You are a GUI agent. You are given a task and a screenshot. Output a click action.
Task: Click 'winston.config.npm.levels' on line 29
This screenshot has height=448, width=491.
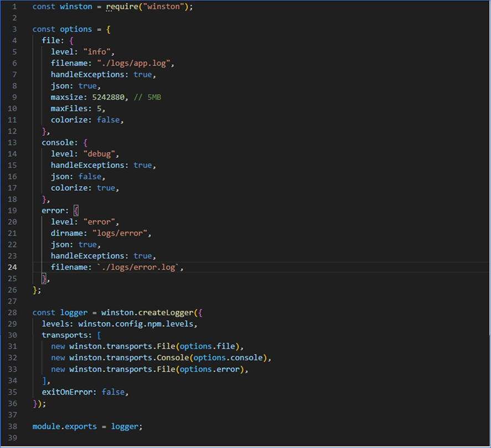pos(136,324)
